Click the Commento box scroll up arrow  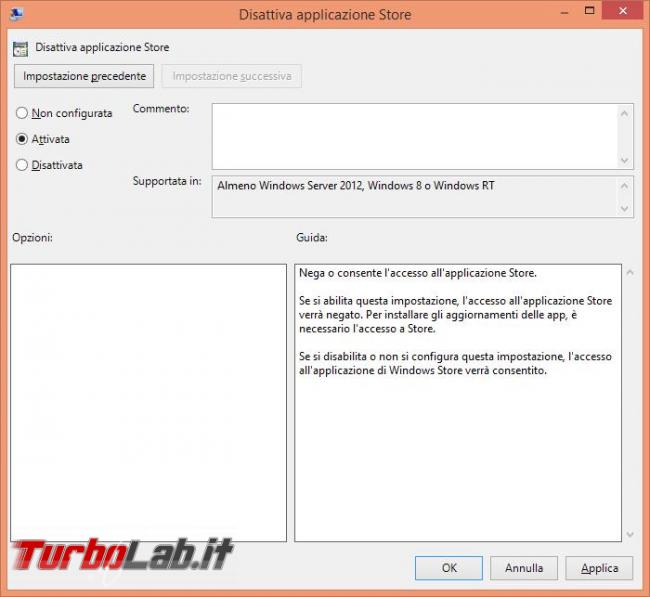(625, 113)
